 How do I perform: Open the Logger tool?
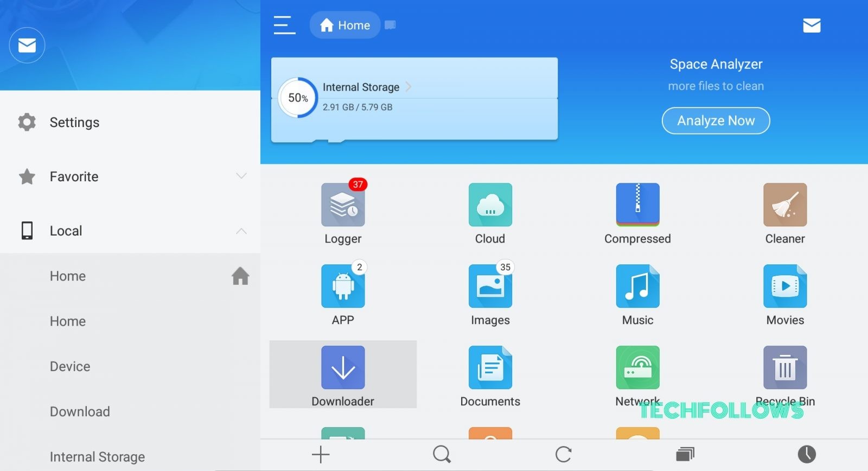pyautogui.click(x=343, y=205)
